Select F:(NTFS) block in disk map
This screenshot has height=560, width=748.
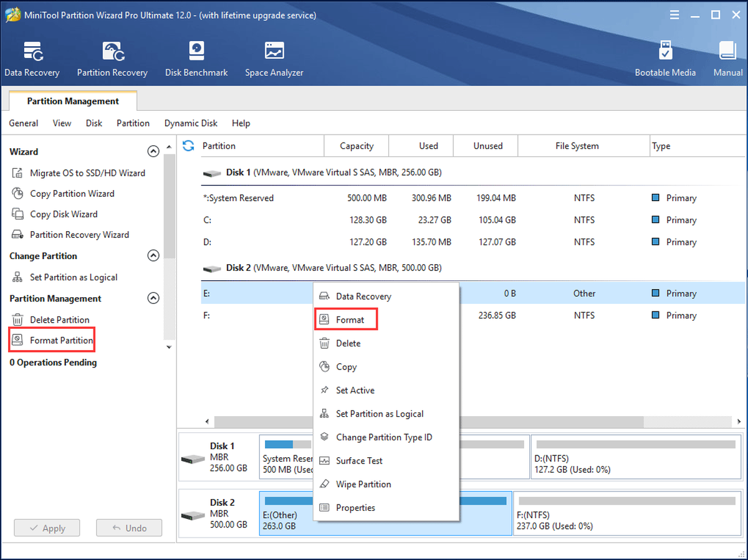(628, 513)
